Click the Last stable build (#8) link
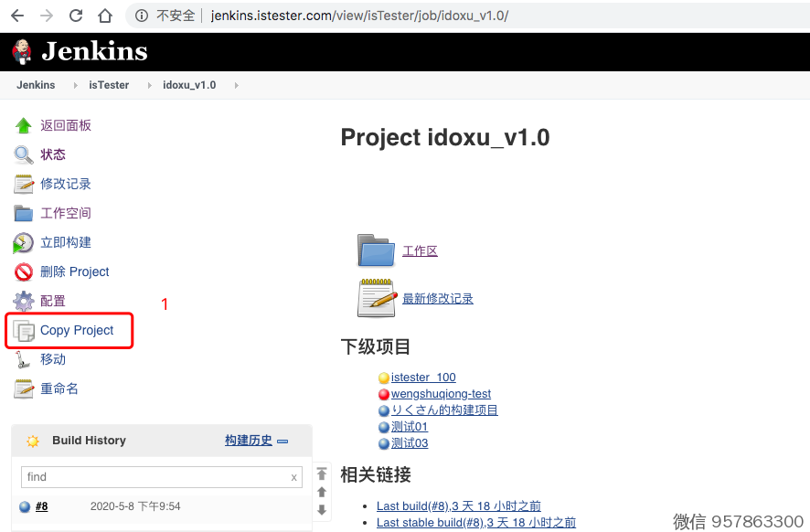This screenshot has height=532, width=810. tap(475, 522)
